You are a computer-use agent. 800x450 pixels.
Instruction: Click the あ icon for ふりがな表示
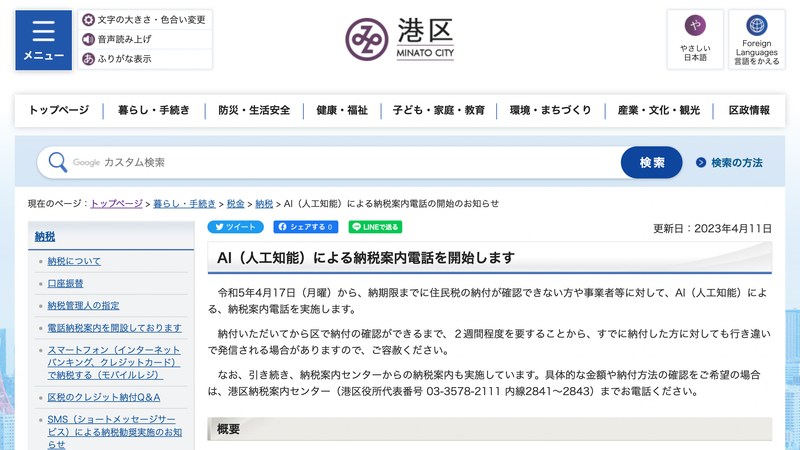point(88,59)
